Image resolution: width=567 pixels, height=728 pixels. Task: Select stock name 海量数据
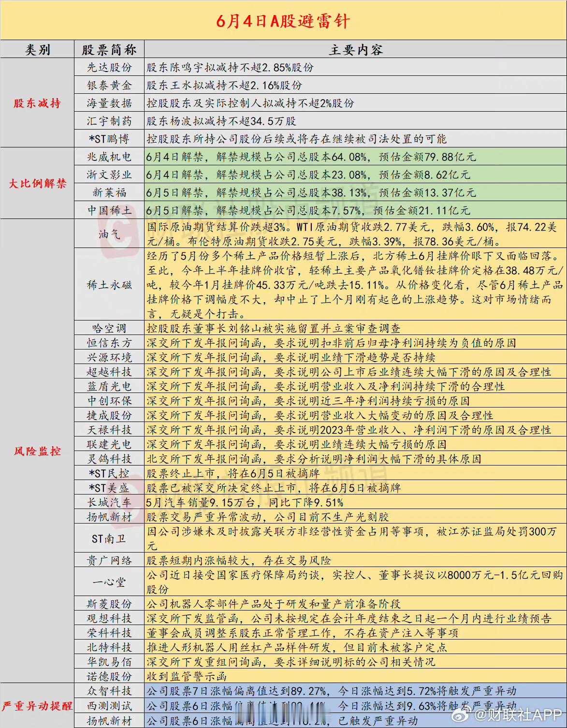point(109,103)
